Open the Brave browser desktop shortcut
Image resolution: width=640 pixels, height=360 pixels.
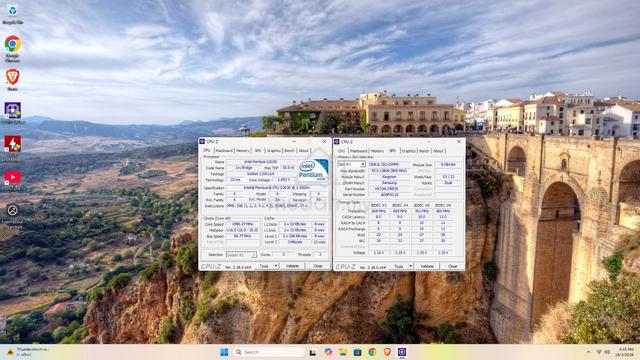coord(12,80)
